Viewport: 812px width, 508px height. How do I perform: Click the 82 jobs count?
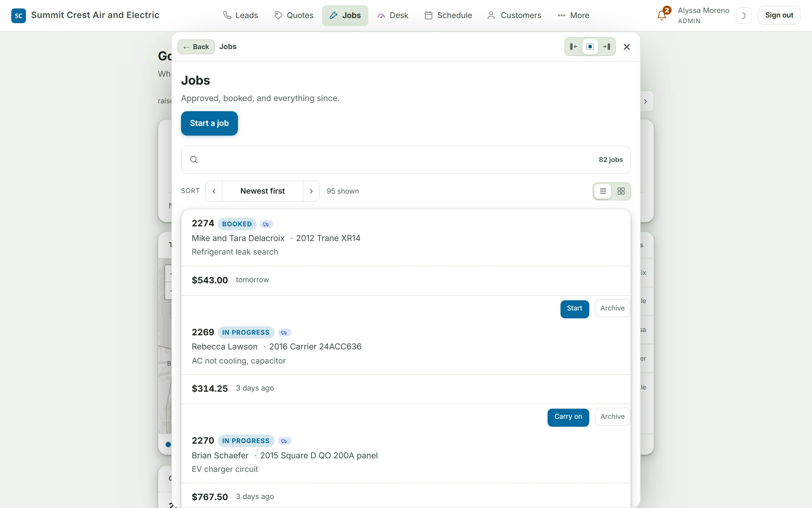click(x=611, y=160)
